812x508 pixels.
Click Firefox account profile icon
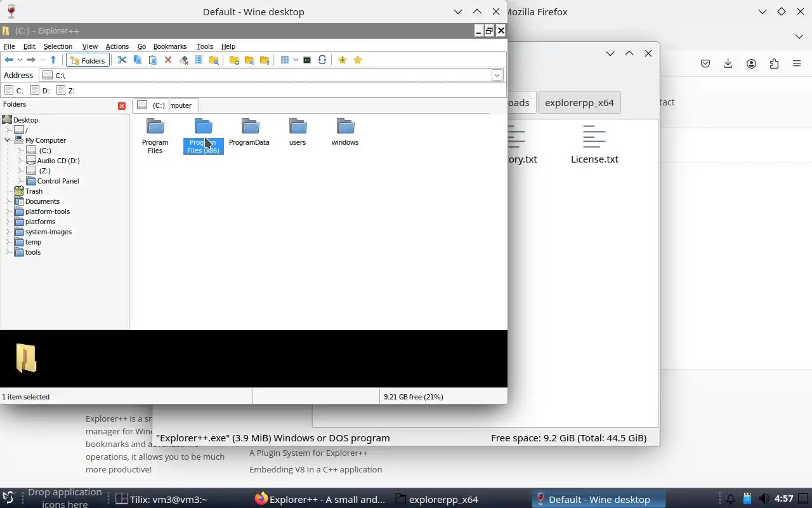(x=751, y=63)
